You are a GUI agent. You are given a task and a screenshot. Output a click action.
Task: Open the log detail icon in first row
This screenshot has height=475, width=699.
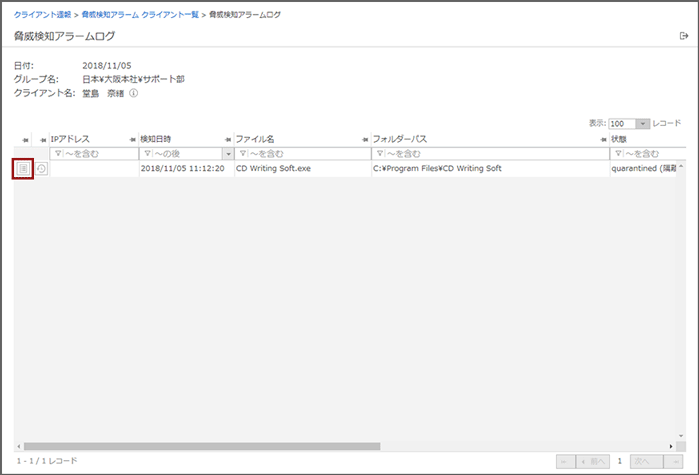click(23, 169)
